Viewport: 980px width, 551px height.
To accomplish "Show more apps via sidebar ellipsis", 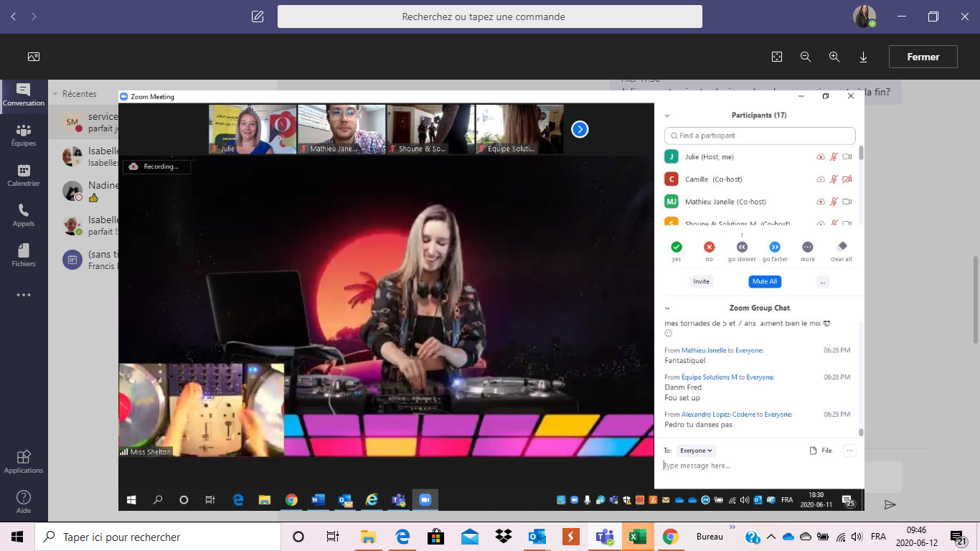I will [24, 295].
